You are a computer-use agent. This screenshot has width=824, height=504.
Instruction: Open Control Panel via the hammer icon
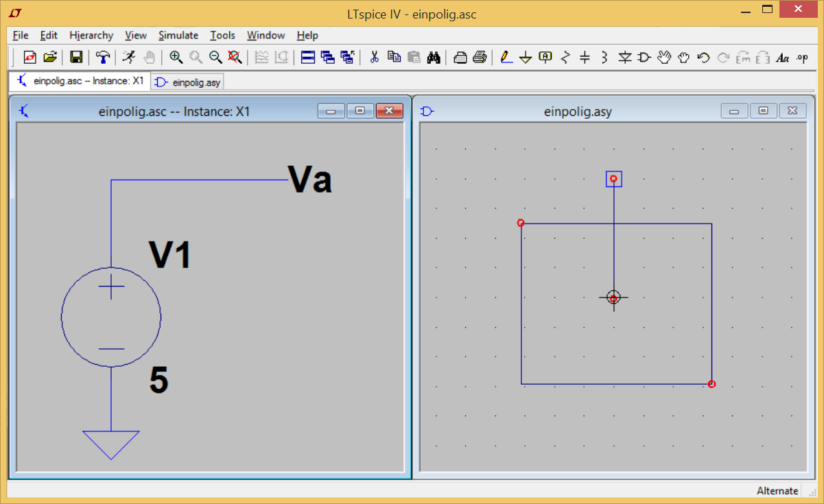[103, 58]
